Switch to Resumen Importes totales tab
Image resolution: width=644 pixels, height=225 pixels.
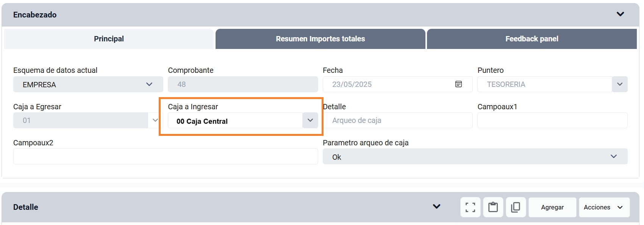(x=320, y=39)
